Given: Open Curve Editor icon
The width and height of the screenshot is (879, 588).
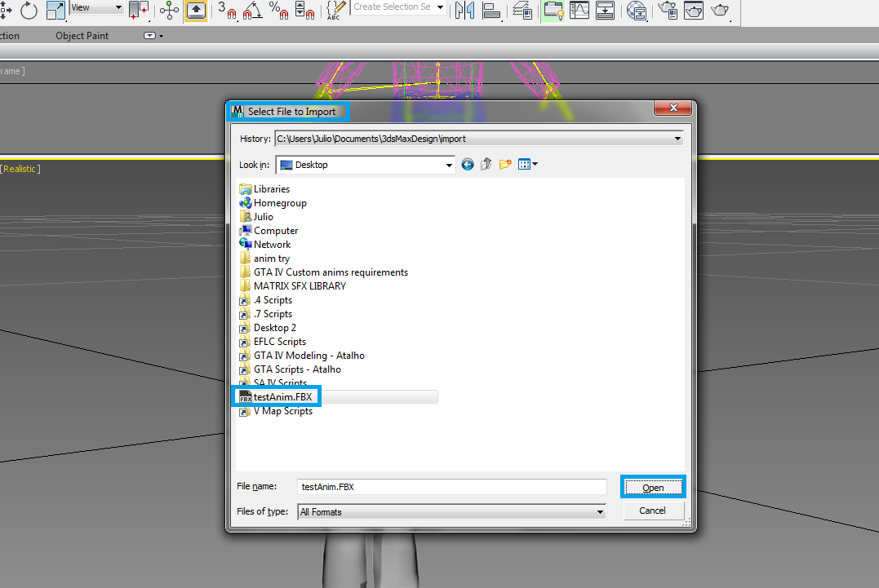Looking at the screenshot, I should 579,10.
